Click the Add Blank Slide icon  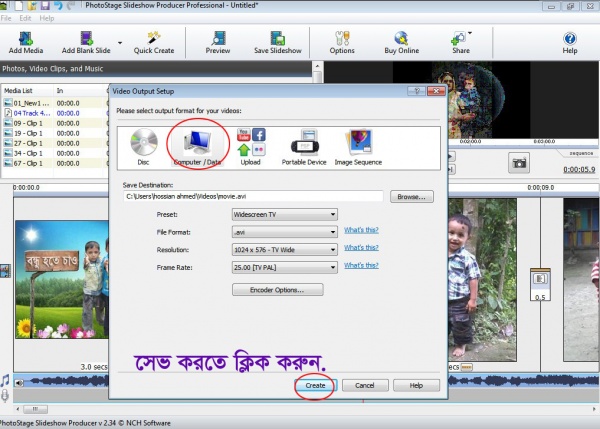86,42
